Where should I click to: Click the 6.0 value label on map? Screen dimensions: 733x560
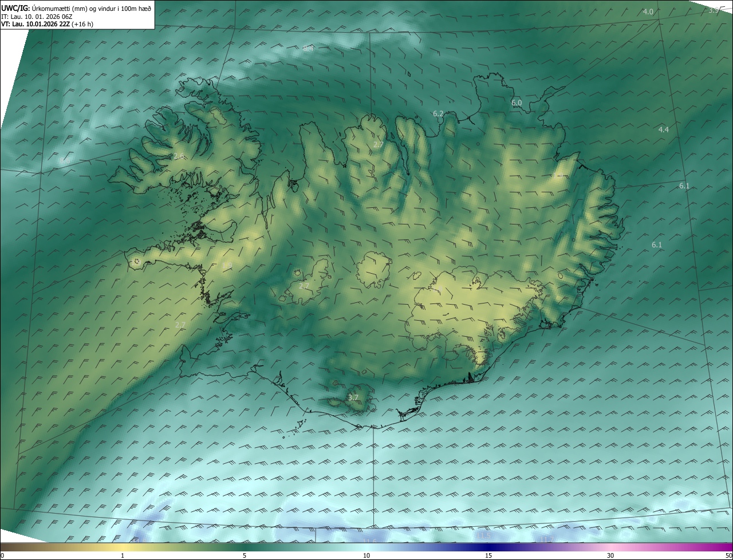point(517,102)
